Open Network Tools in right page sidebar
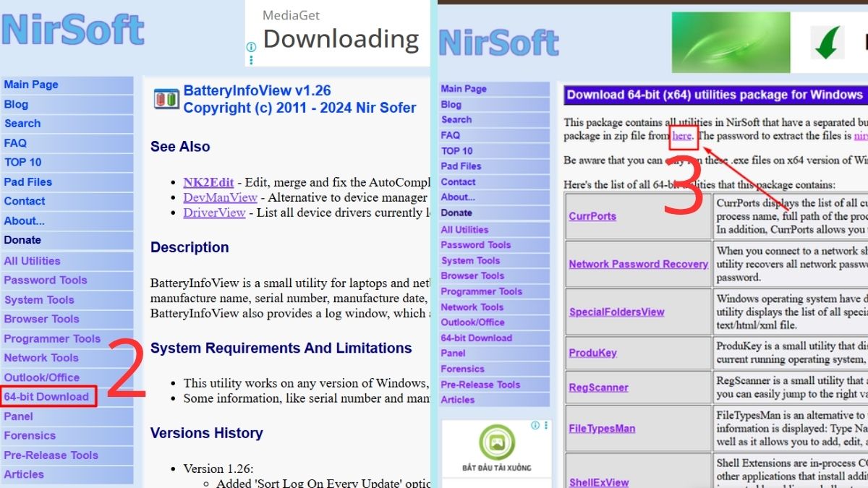 point(472,307)
